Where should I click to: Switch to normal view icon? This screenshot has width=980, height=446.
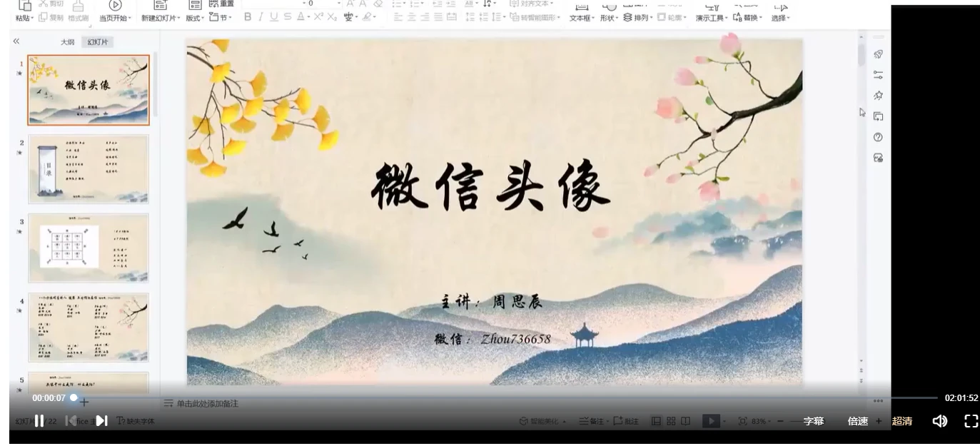656,422
